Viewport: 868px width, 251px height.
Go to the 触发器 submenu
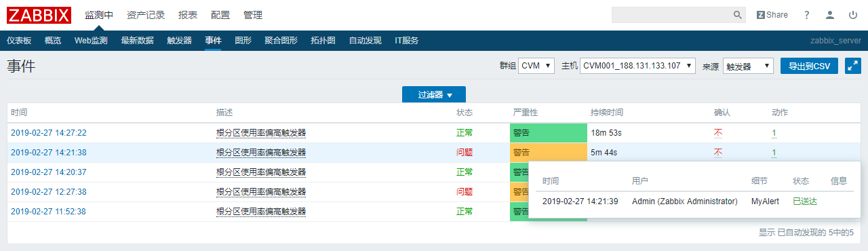point(179,41)
